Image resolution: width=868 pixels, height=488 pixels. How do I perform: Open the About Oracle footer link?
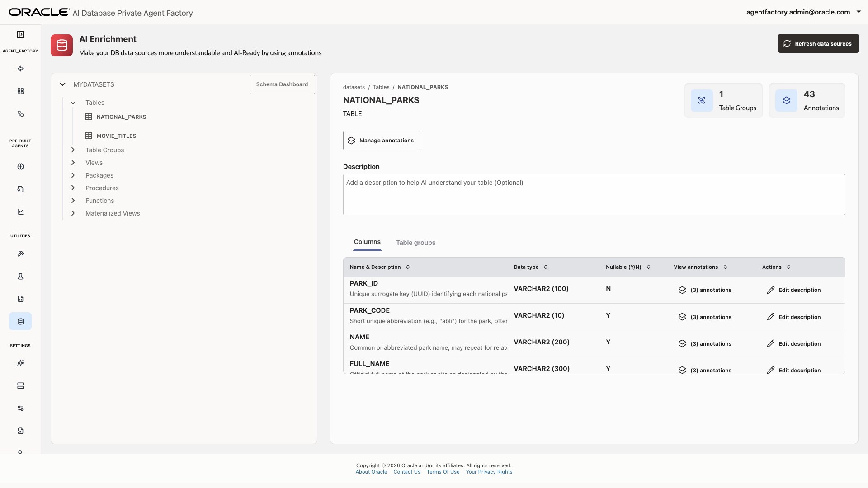[371, 472]
